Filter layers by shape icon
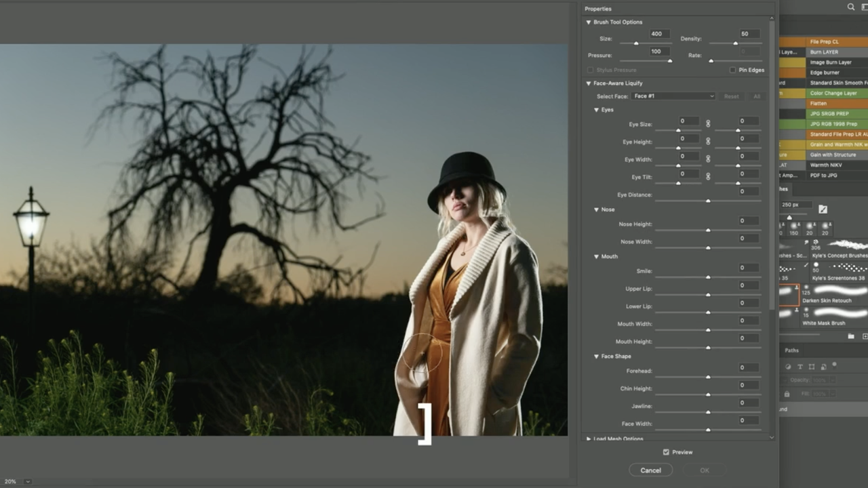Viewport: 868px width, 488px height. (x=812, y=367)
